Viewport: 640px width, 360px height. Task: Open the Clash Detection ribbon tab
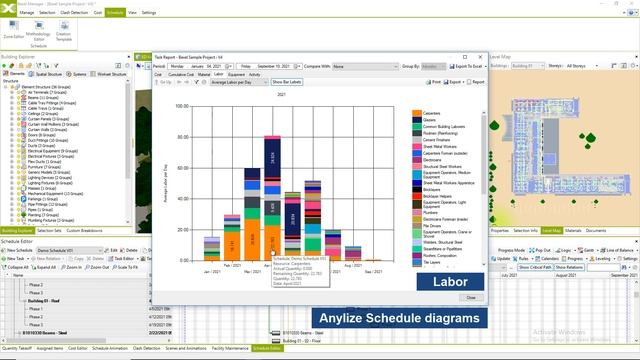pos(74,13)
